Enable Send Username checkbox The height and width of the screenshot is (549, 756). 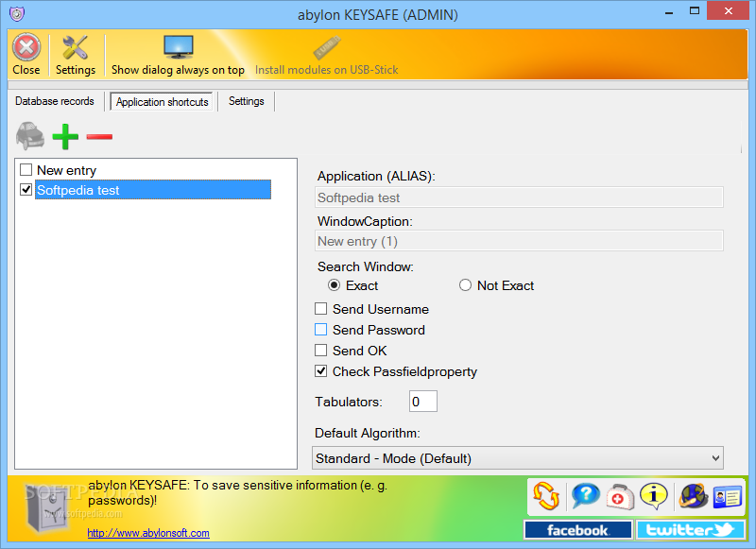tap(320, 308)
